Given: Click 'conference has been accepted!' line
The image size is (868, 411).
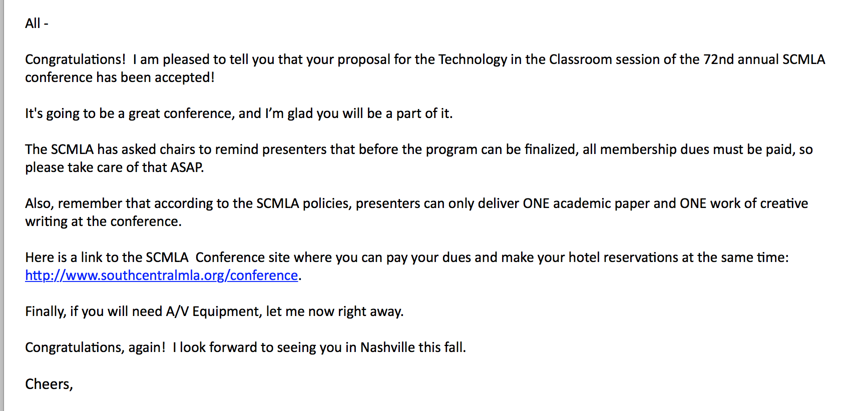Looking at the screenshot, I should (x=120, y=77).
